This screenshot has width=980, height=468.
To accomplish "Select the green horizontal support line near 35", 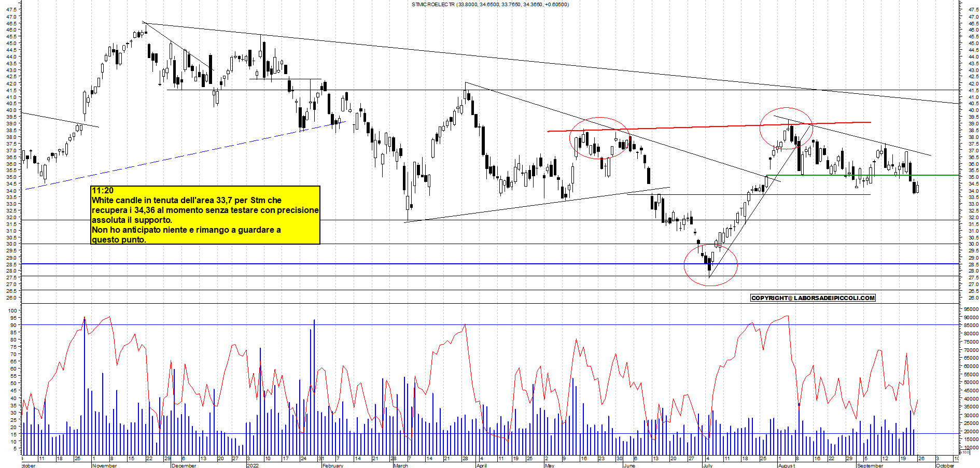I will (862, 175).
